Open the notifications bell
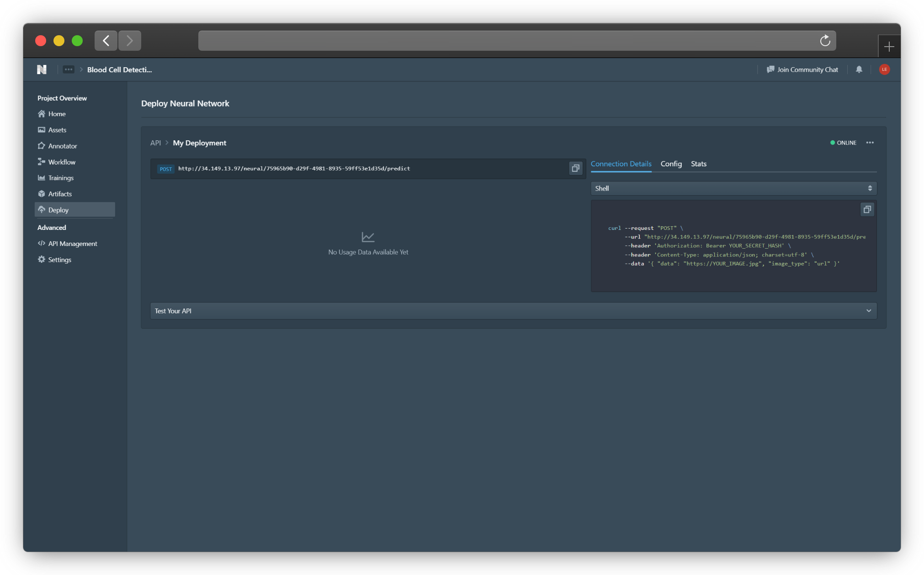This screenshot has width=924, height=575. 859,69
